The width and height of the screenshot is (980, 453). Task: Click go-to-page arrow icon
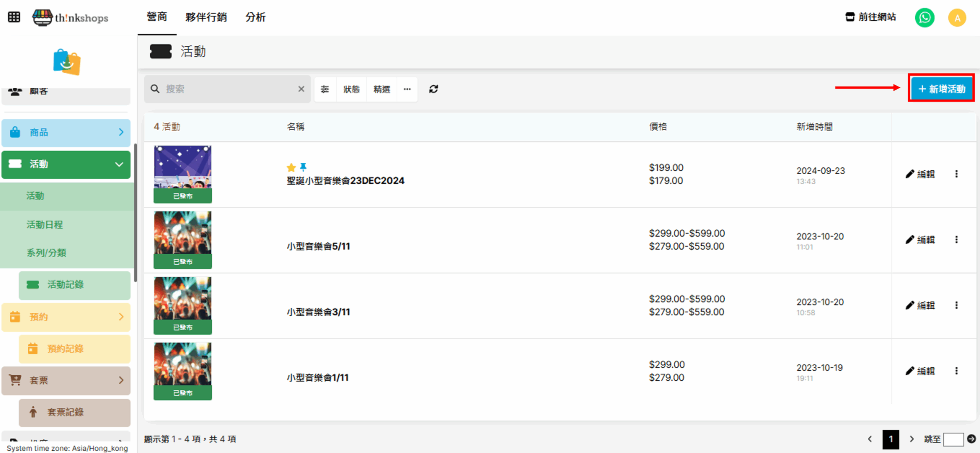point(971,439)
